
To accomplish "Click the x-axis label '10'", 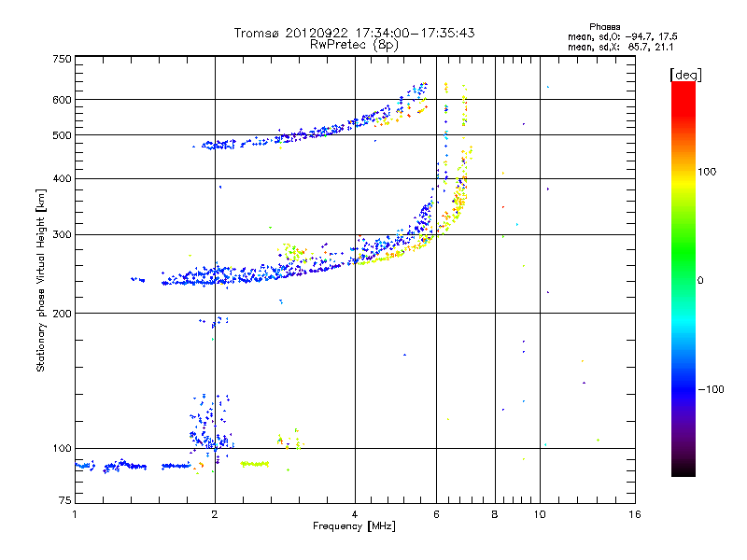I will click(540, 514).
